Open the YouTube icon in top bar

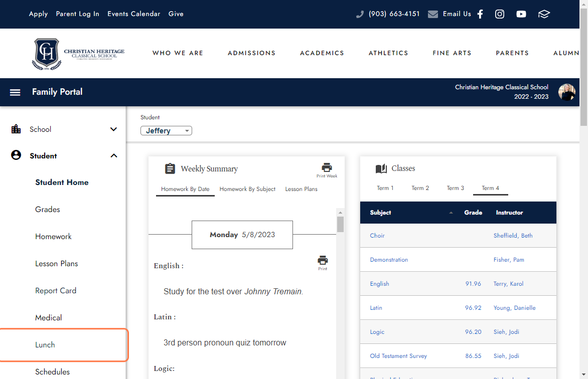point(521,14)
